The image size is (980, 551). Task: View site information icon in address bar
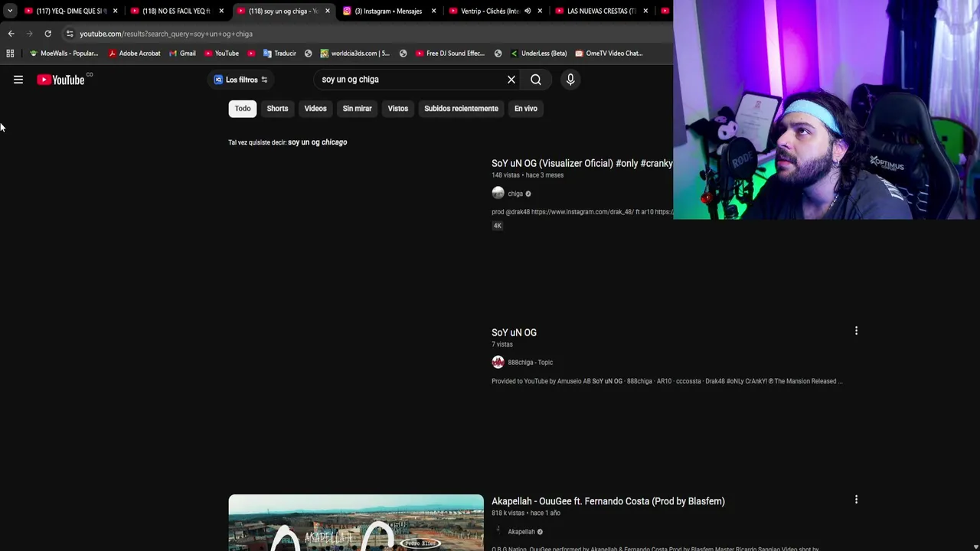coord(70,34)
